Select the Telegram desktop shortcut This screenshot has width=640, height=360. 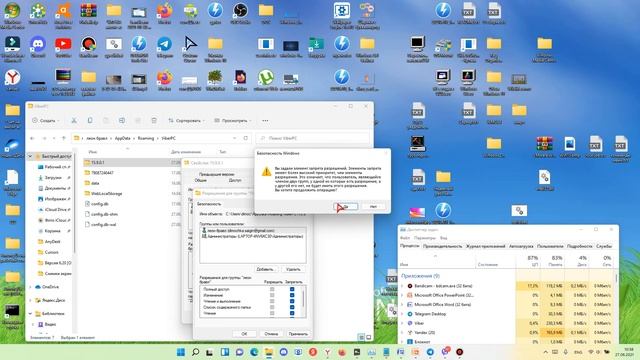pos(164,46)
